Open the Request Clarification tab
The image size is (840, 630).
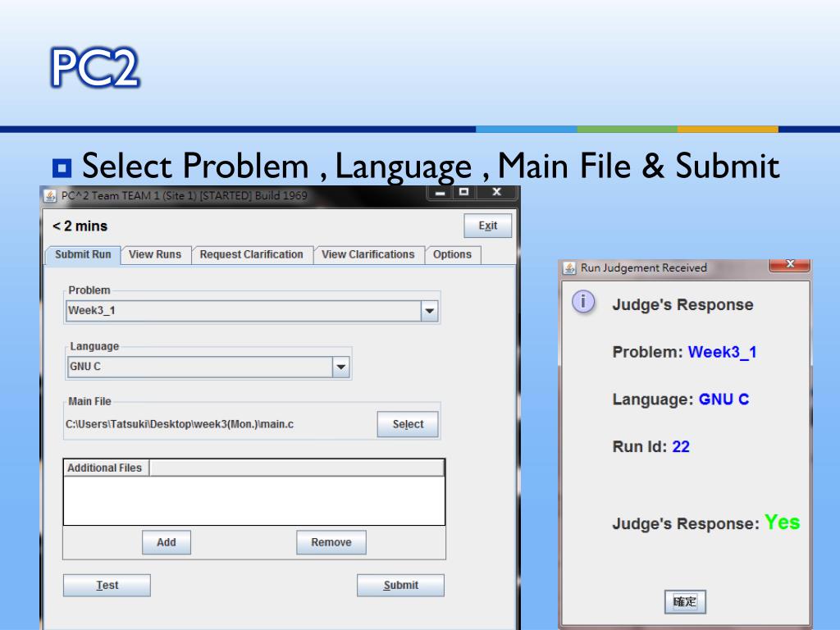[x=251, y=254]
